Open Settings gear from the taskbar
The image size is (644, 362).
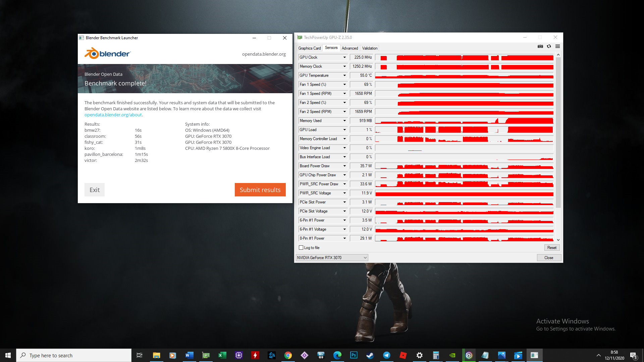coord(419,355)
